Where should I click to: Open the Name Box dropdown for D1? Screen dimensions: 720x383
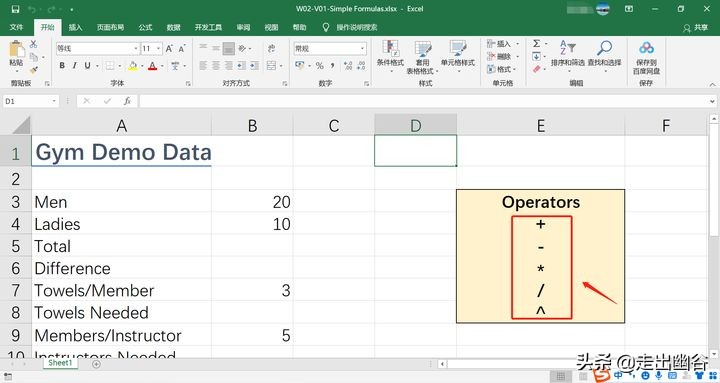pyautogui.click(x=54, y=101)
